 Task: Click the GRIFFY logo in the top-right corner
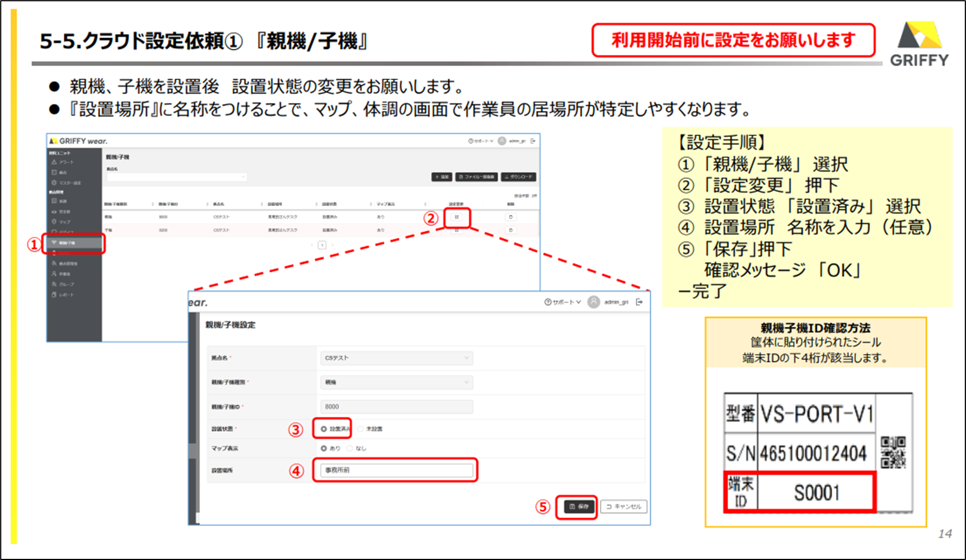920,44
